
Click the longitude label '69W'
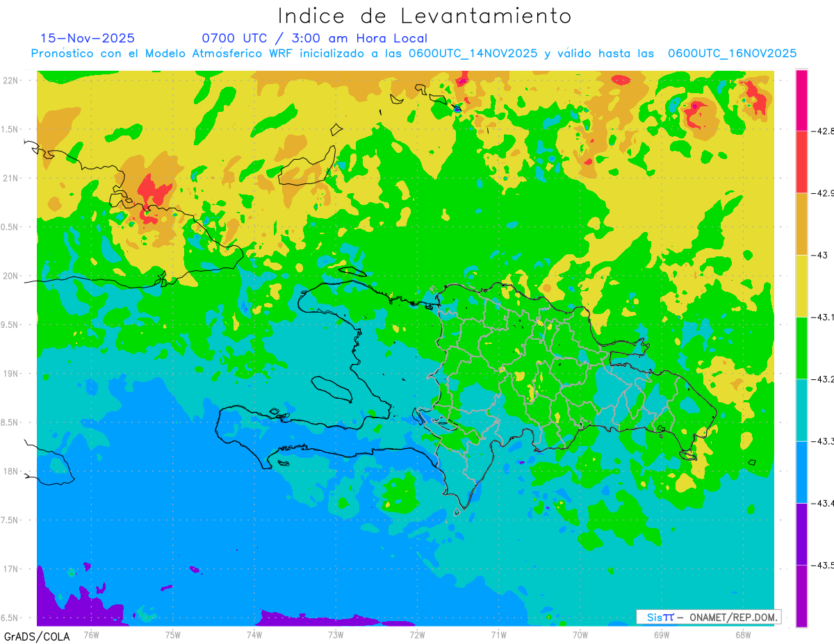click(661, 635)
